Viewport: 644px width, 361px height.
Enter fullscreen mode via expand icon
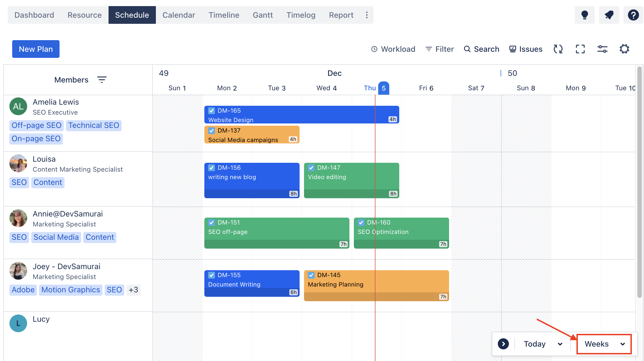pos(580,49)
